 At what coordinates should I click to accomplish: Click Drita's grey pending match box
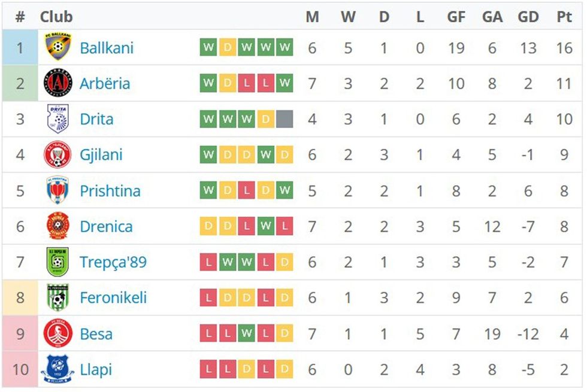point(285,119)
